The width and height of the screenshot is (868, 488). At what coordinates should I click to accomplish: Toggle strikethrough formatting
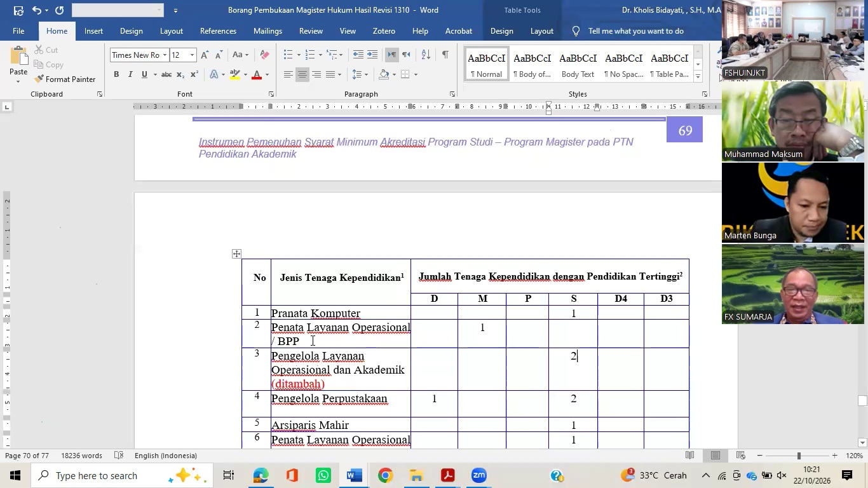click(x=166, y=74)
